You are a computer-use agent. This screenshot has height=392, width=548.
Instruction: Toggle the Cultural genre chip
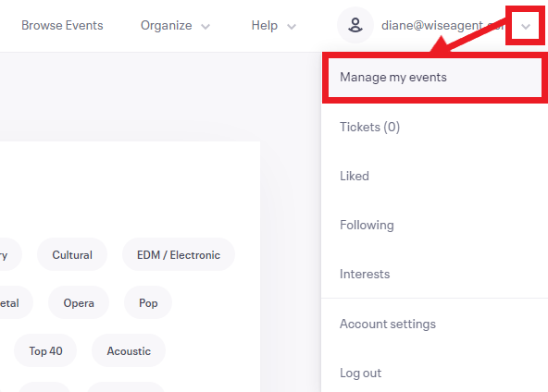click(x=72, y=255)
